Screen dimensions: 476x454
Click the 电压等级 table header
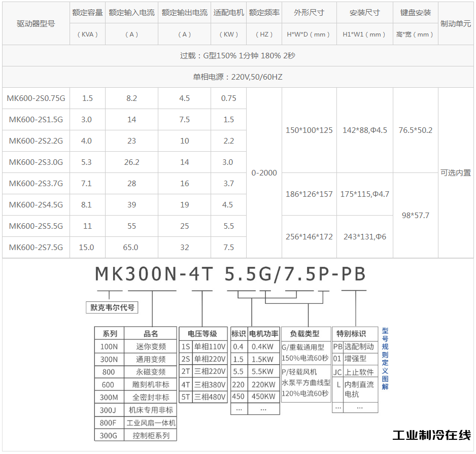click(203, 333)
